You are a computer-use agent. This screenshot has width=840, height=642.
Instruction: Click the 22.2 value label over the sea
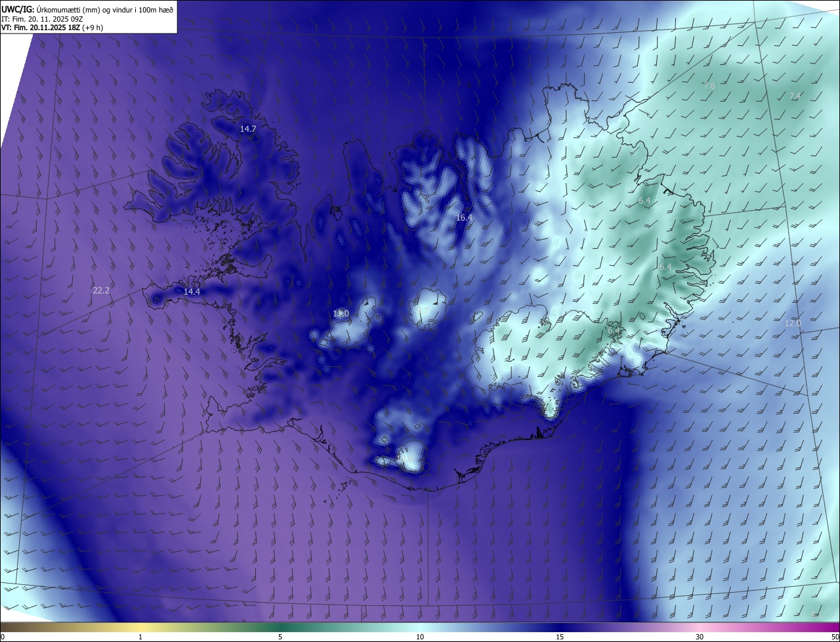click(x=101, y=289)
